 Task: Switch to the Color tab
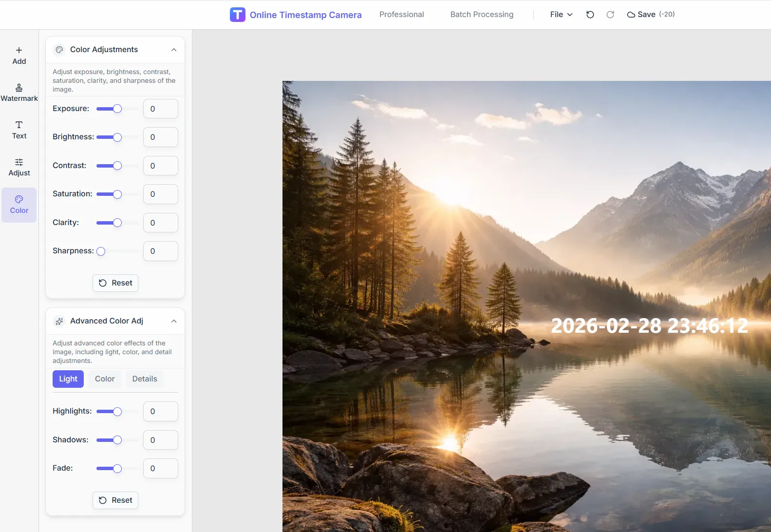click(105, 379)
